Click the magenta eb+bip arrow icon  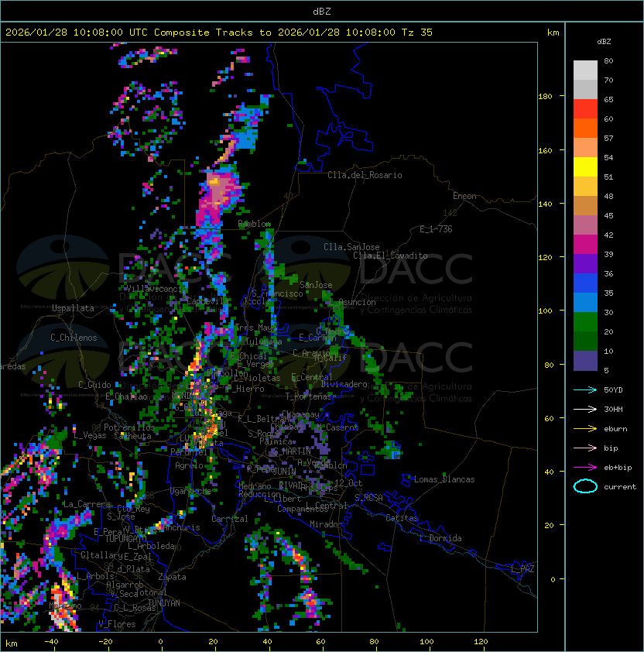[585, 467]
